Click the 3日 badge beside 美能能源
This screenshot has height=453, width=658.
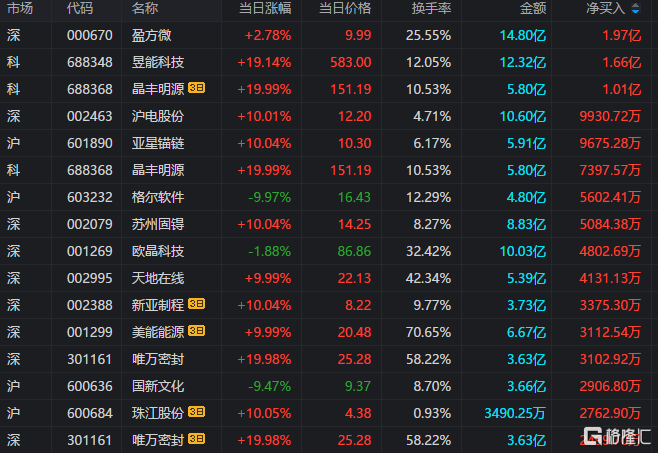coord(196,331)
